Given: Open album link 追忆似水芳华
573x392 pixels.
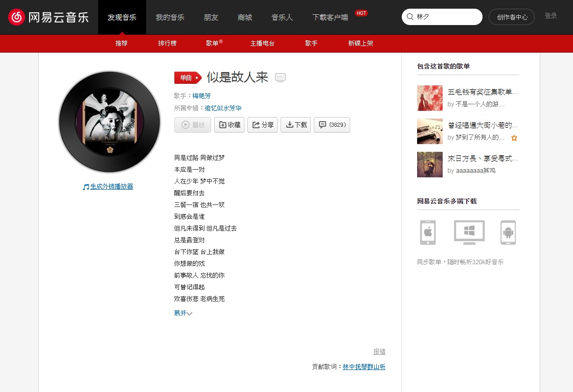Looking at the screenshot, I should tap(223, 108).
